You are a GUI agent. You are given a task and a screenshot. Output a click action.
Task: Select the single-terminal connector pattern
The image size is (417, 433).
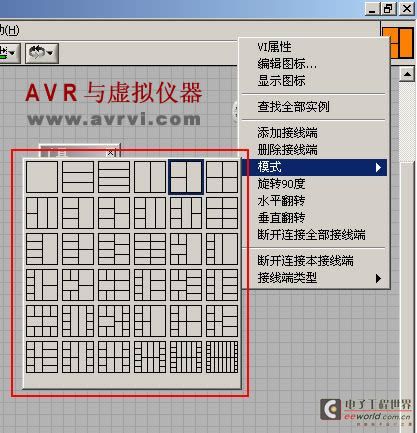click(x=42, y=177)
